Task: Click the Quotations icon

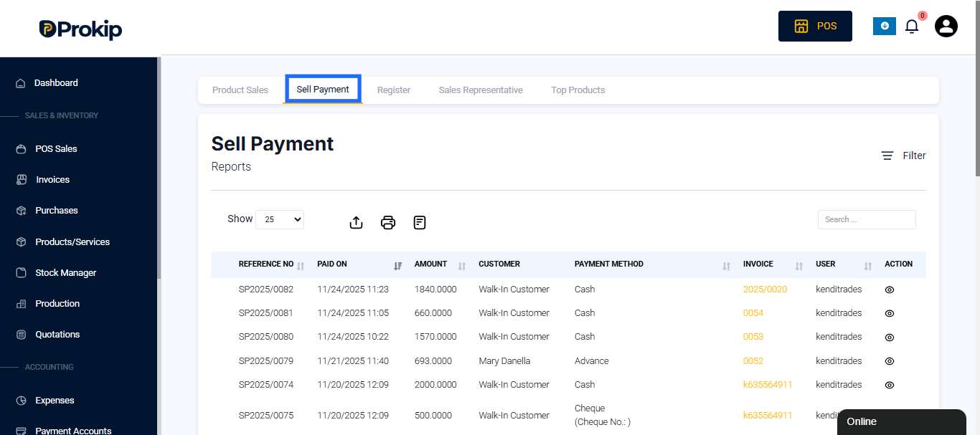Action: (x=21, y=335)
